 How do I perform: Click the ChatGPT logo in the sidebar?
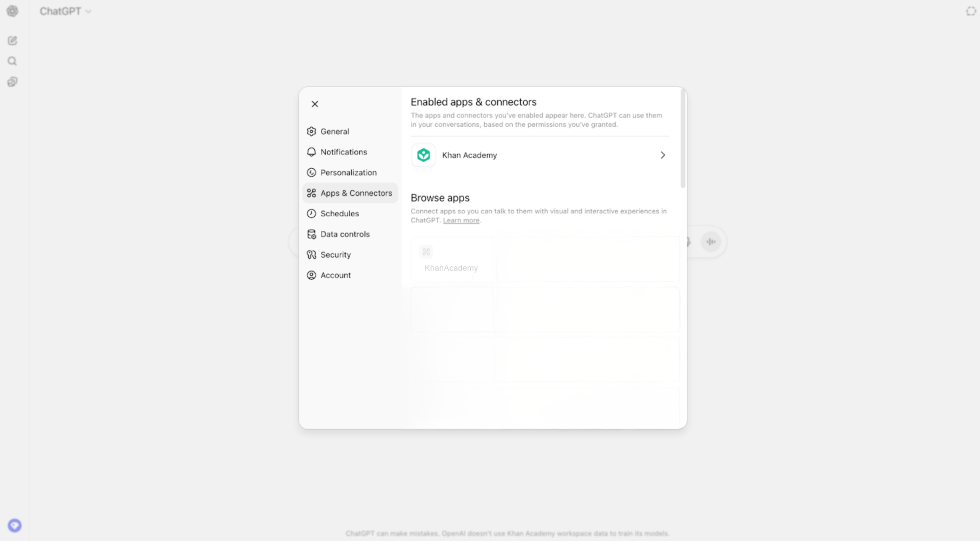click(12, 11)
